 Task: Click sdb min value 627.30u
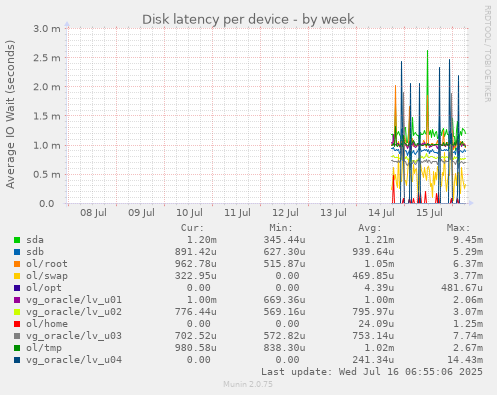point(284,252)
